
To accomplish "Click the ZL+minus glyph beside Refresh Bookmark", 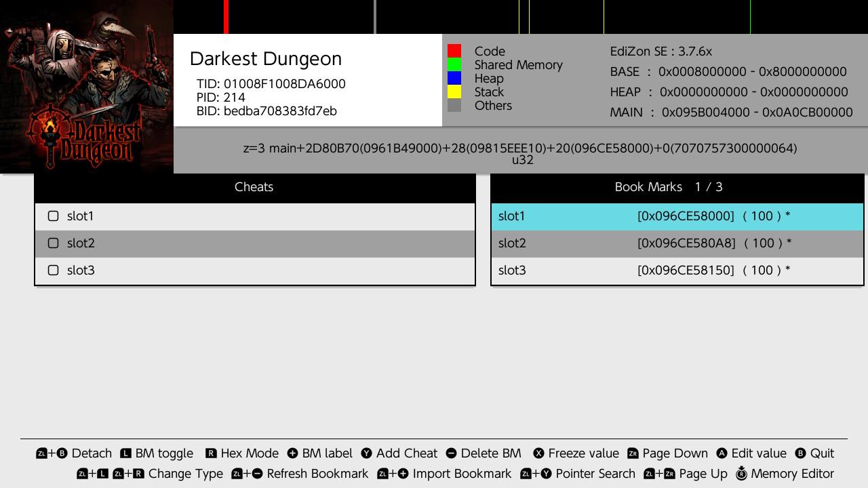I will pos(247,474).
